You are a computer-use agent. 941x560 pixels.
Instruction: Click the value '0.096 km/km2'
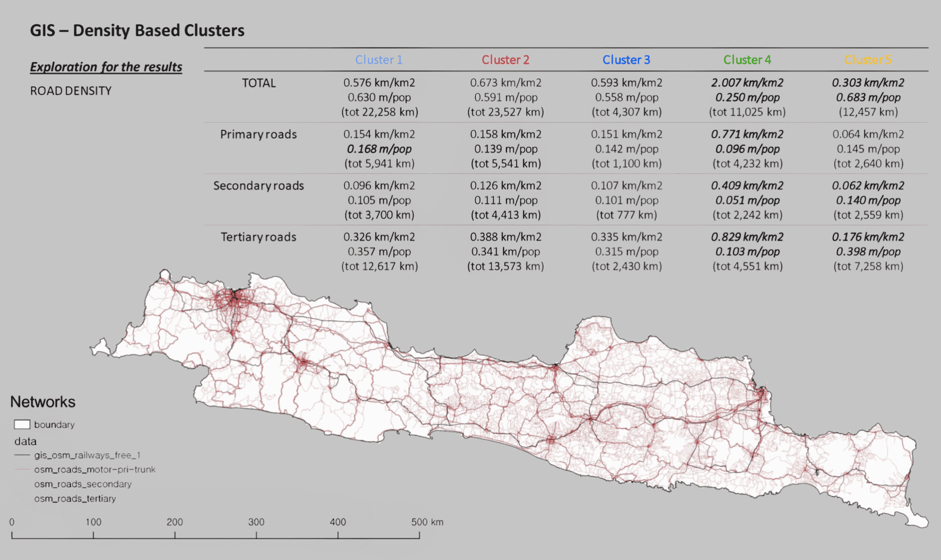tap(379, 186)
